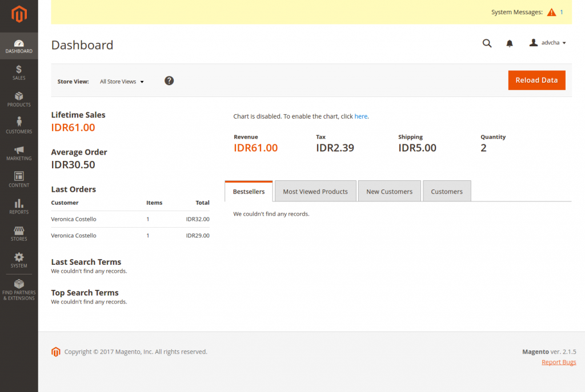The width and height of the screenshot is (585, 392).
Task: Open the Marketing sidebar menu
Action: pyautogui.click(x=19, y=153)
